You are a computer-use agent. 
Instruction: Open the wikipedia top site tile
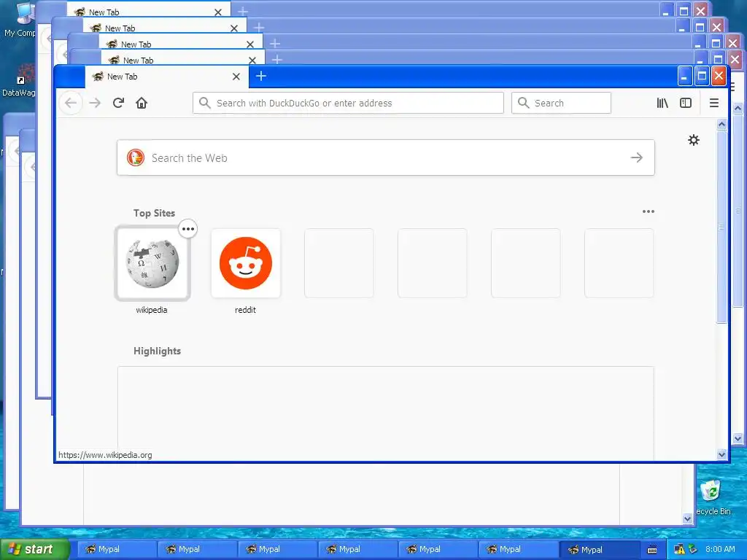[152, 263]
